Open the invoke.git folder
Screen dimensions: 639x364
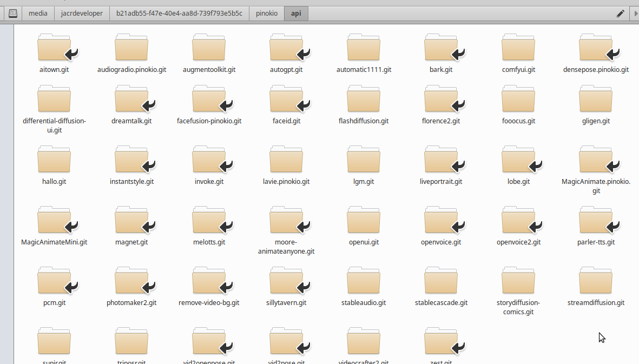tap(209, 160)
